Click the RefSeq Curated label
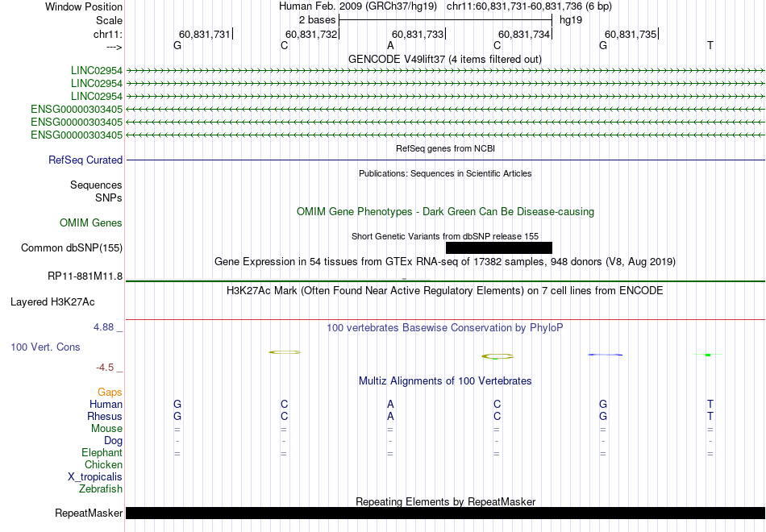 click(85, 160)
